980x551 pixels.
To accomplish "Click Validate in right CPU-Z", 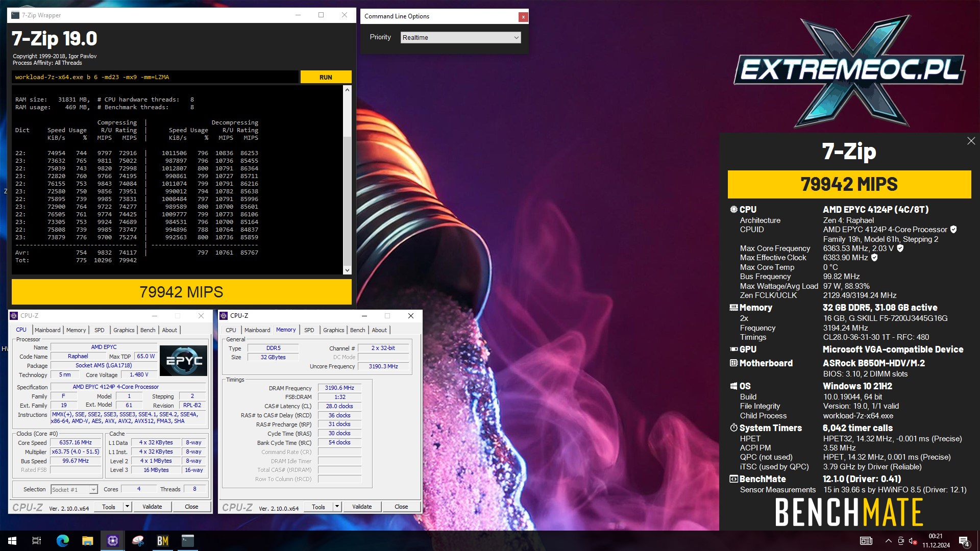I will (362, 507).
